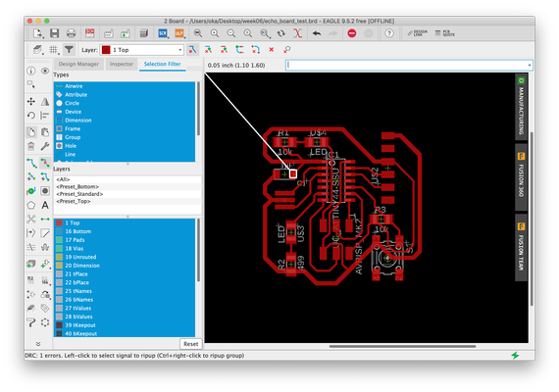This screenshot has height=392, width=559.
Task: Select layer 25 tNames row
Action: pyautogui.click(x=125, y=291)
